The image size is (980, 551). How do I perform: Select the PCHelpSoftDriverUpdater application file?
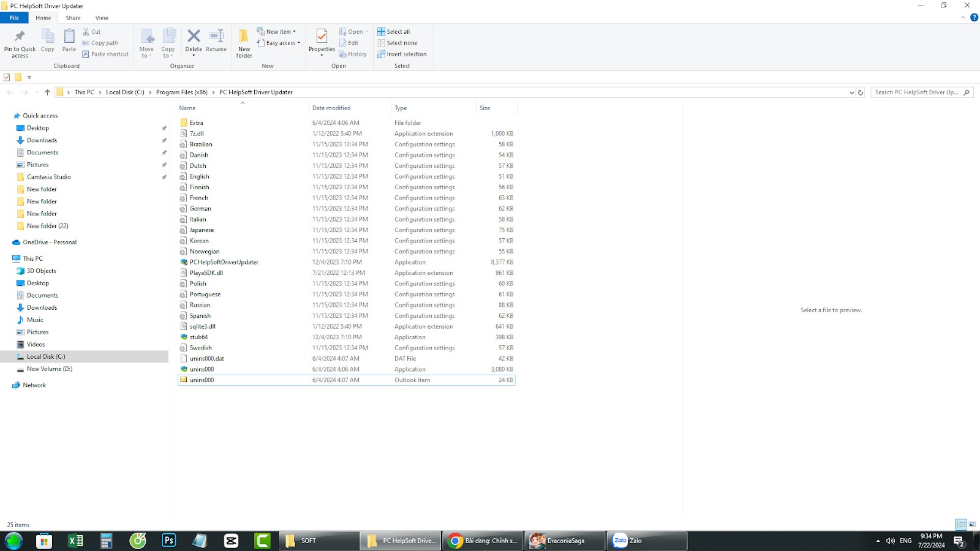(346, 262)
